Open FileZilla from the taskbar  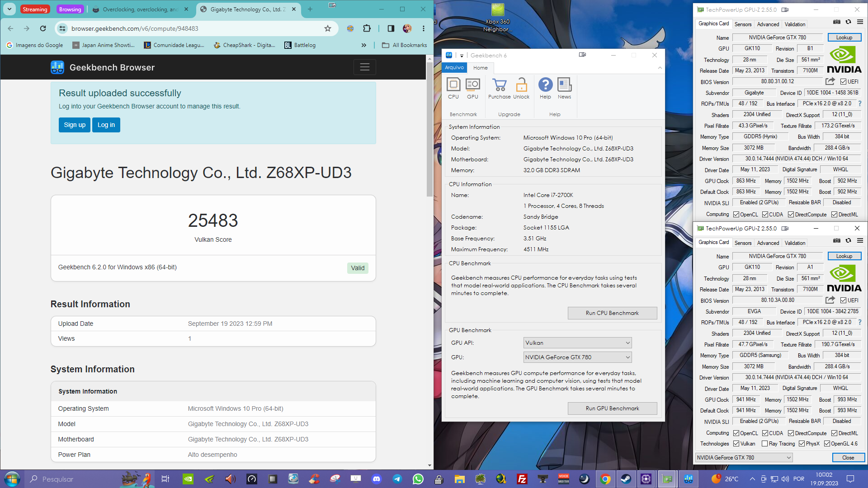[522, 479]
